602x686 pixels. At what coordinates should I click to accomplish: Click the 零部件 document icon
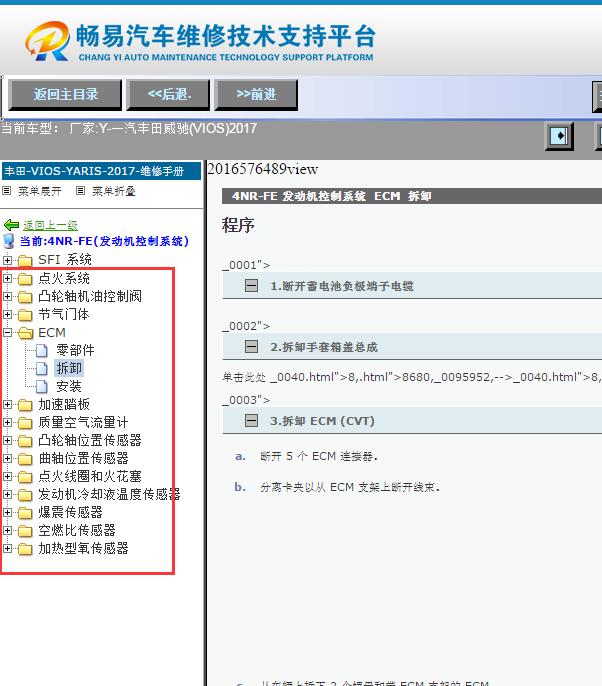coord(42,350)
